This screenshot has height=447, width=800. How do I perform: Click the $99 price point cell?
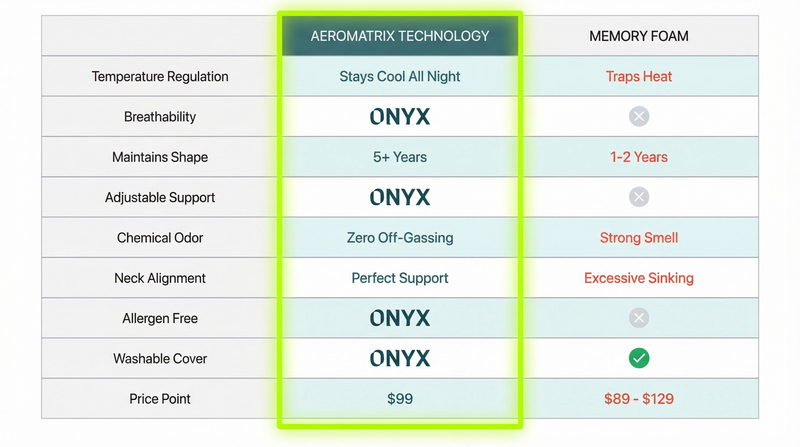pyautogui.click(x=400, y=399)
